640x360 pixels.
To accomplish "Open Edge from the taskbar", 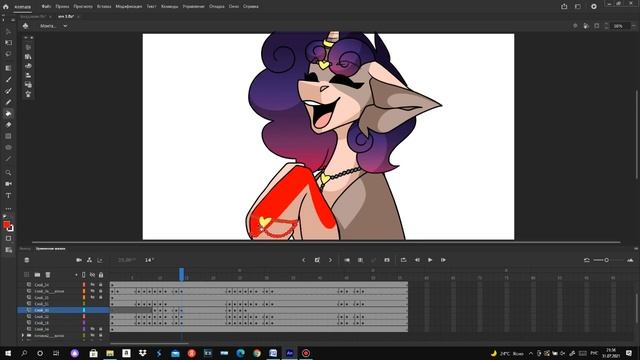I will pyautogui.click(x=240, y=353).
